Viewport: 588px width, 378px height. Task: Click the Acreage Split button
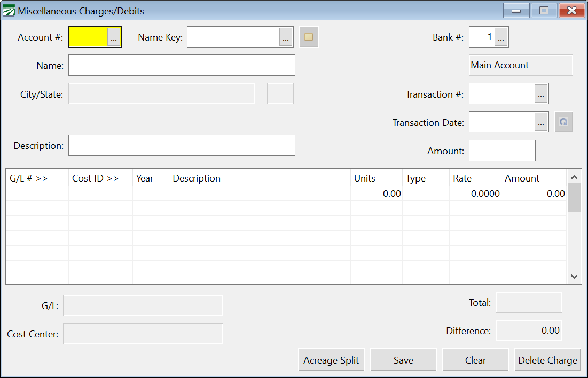(x=331, y=360)
